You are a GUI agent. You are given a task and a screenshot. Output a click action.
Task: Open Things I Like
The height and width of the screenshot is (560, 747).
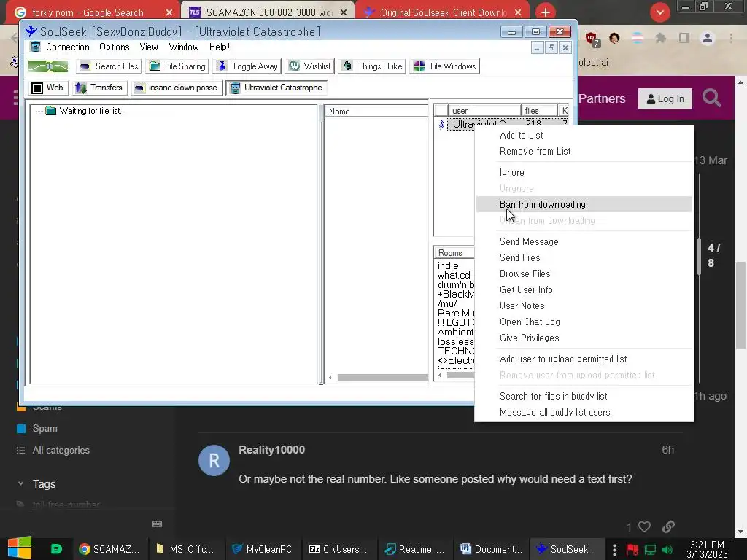click(x=372, y=66)
